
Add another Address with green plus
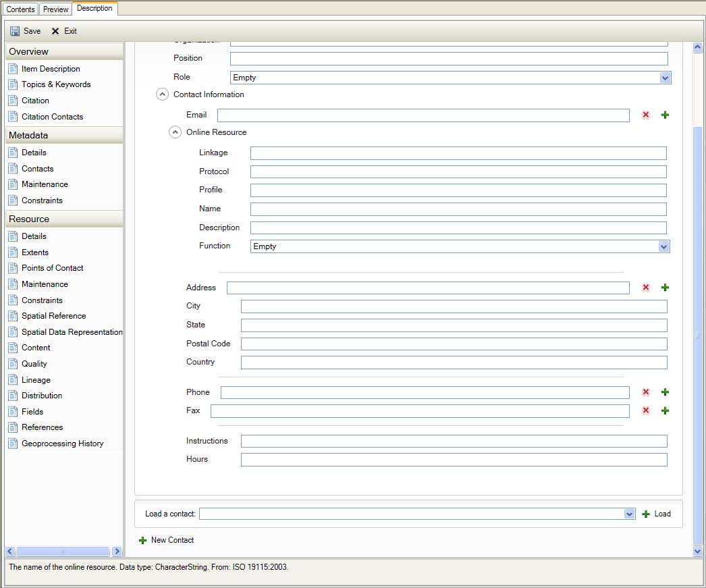(x=665, y=288)
